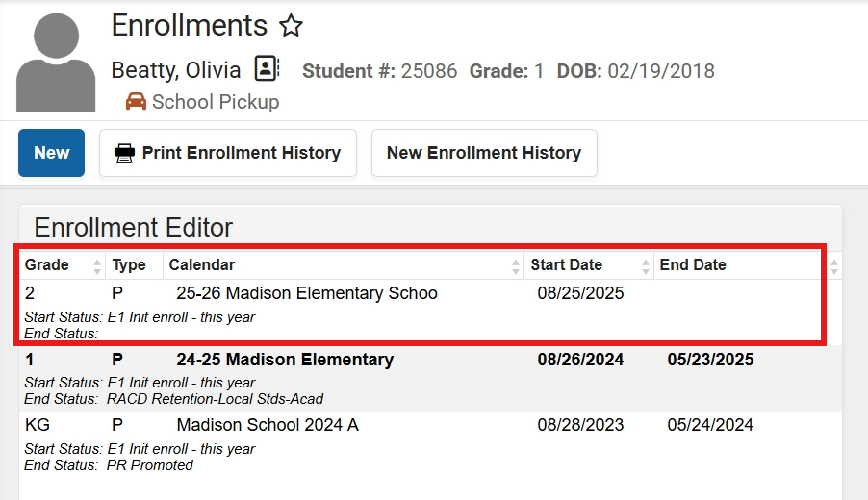This screenshot has width=868, height=500.
Task: Click the printer icon on Print Enrollment History
Action: [x=124, y=153]
